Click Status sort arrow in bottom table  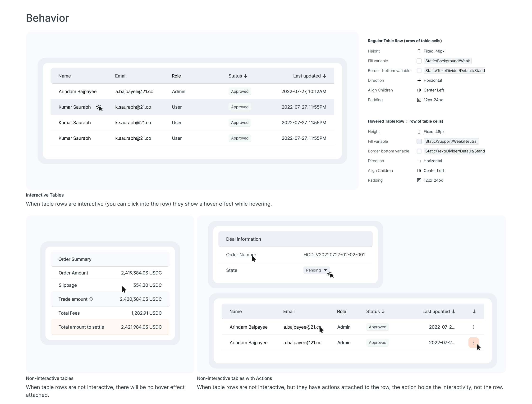pos(383,312)
